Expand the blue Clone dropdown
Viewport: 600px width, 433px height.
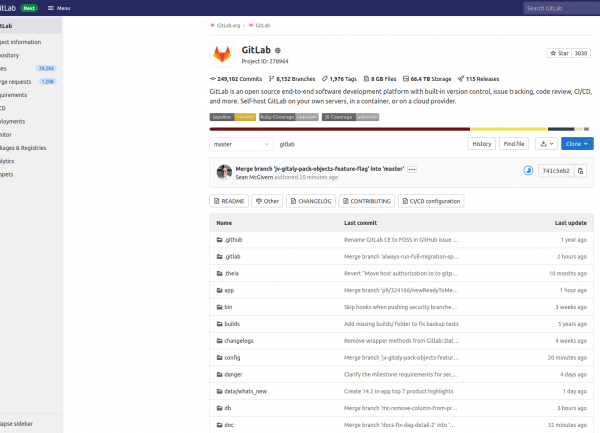(577, 144)
